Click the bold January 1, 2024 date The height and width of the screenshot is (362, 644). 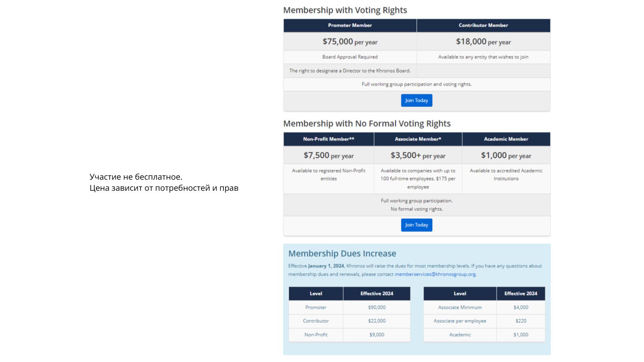326,266
